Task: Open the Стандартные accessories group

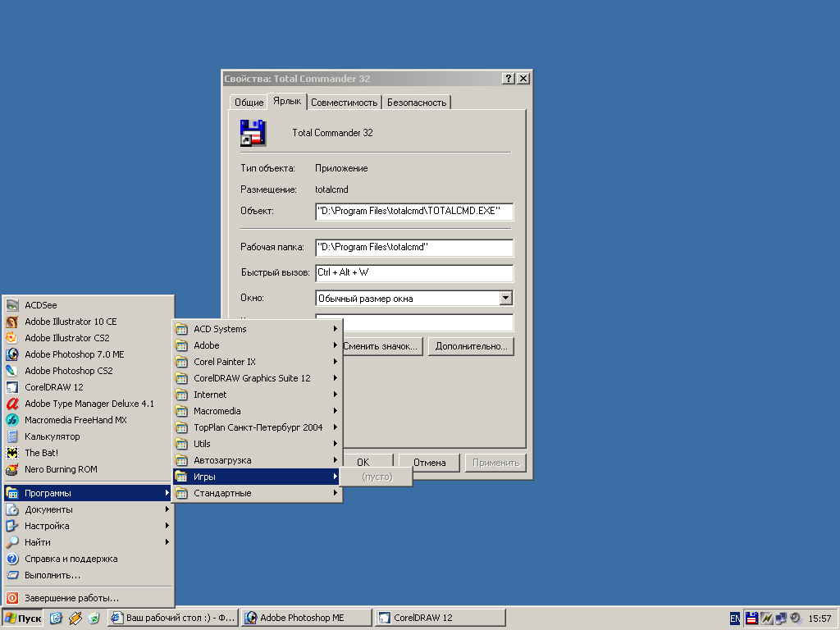Action: [257, 493]
